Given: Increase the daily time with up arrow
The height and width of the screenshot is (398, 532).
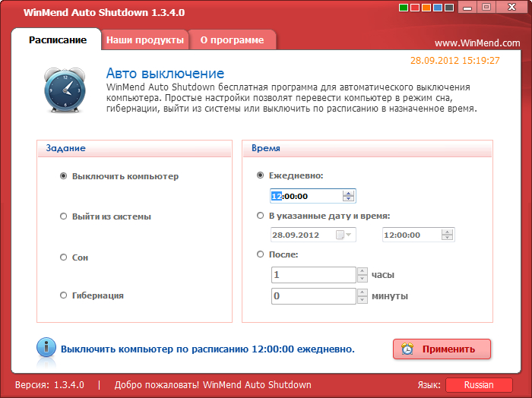Looking at the screenshot, I should coord(348,193).
